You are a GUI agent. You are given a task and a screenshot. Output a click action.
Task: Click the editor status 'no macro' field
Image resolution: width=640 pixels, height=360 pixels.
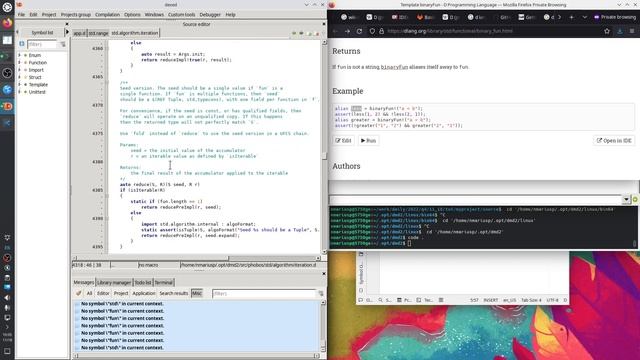158,265
